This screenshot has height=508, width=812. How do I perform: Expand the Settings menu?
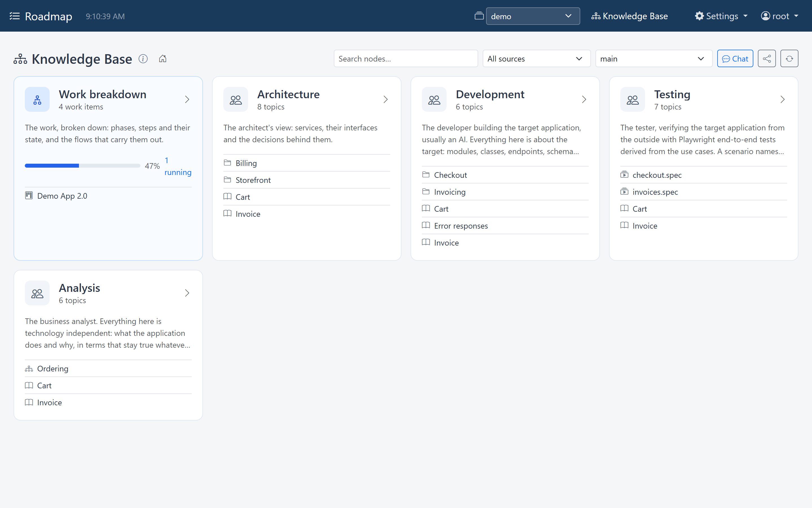tap(721, 16)
